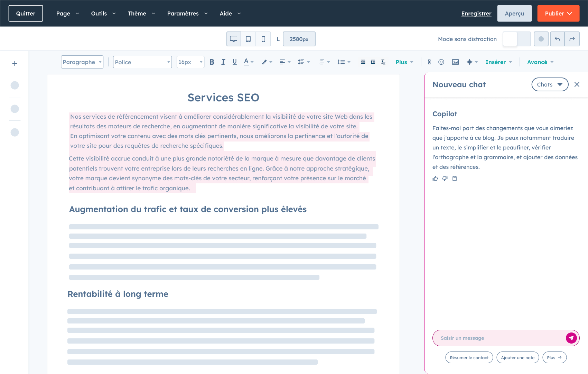
Task: Click the Enregistrer link
Action: point(476,13)
